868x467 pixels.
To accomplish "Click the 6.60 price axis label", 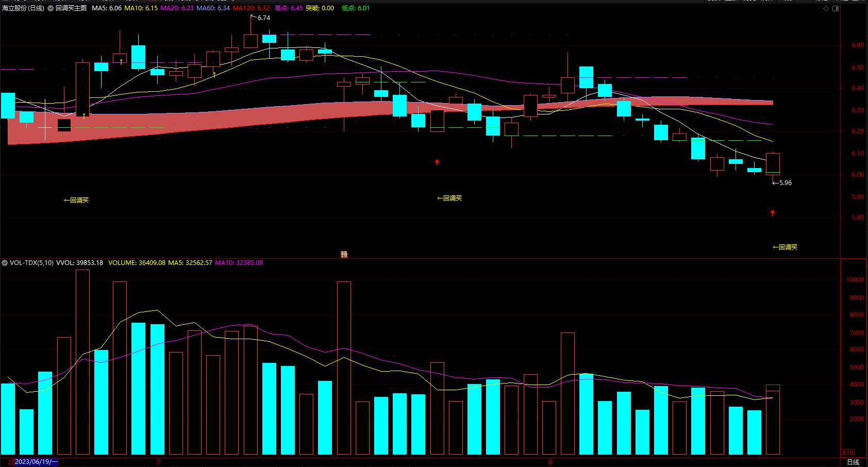I will pyautogui.click(x=858, y=45).
